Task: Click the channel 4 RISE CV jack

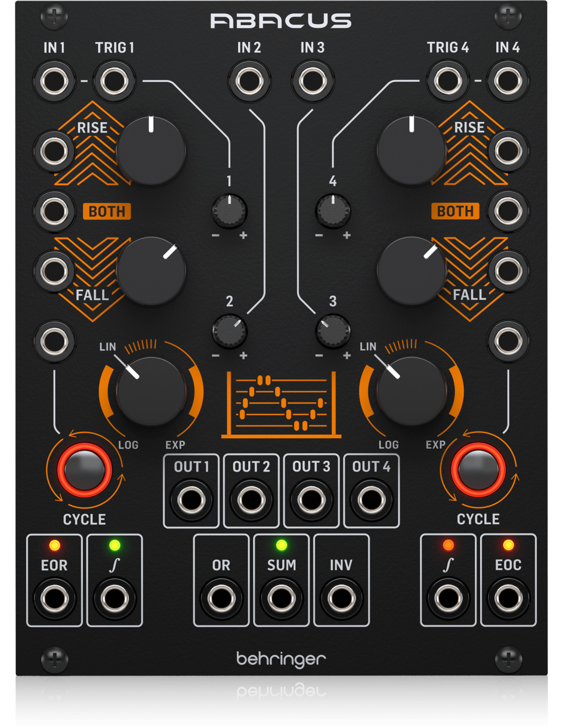Action: [508, 151]
